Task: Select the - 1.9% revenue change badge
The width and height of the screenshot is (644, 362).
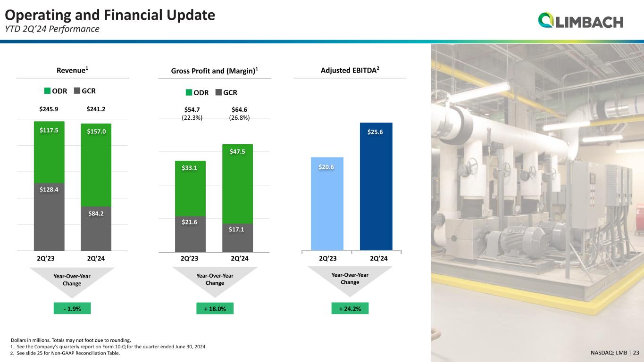Action: pyautogui.click(x=72, y=309)
